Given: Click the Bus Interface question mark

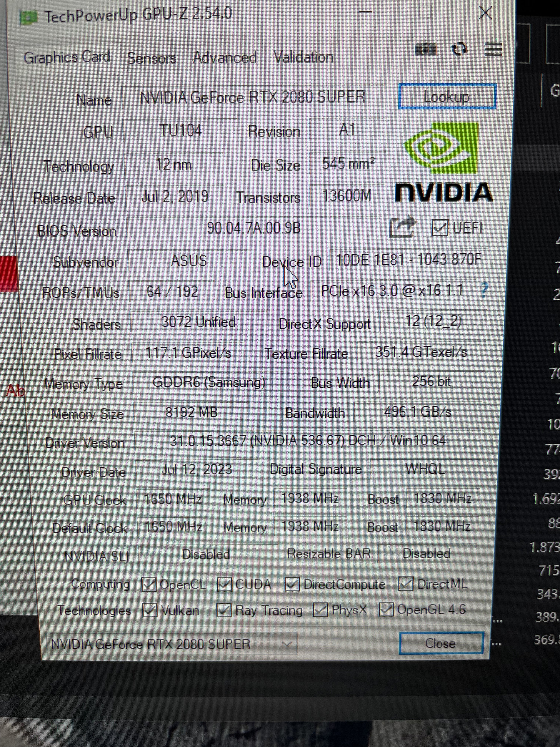Looking at the screenshot, I should (484, 290).
